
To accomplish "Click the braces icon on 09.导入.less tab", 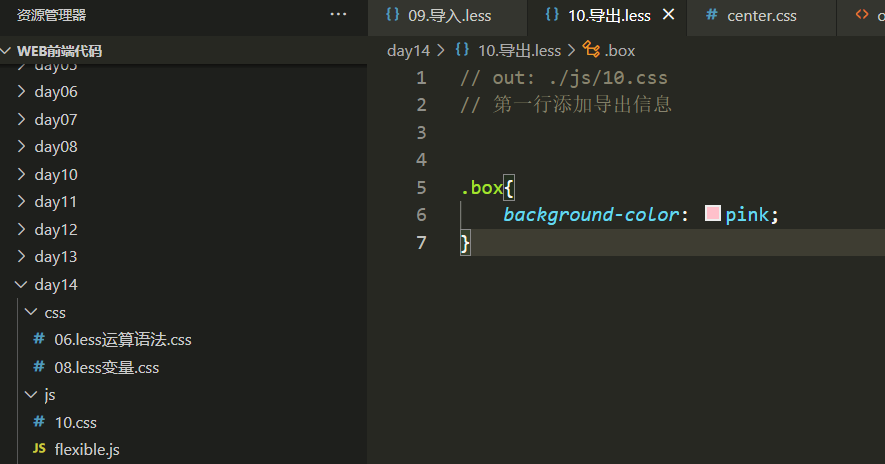I will coord(392,14).
